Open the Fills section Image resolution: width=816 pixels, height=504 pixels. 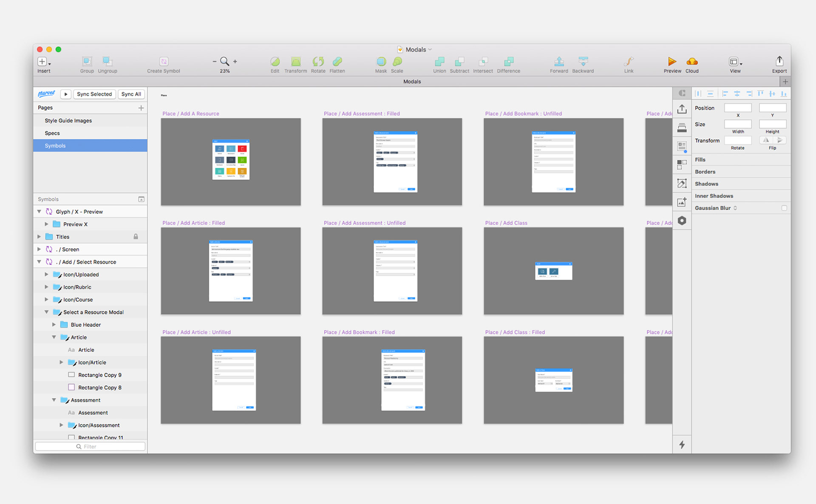(741, 159)
